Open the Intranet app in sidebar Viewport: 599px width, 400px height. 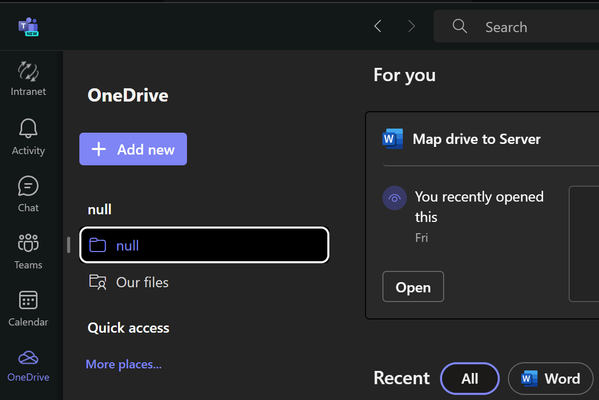pos(28,78)
